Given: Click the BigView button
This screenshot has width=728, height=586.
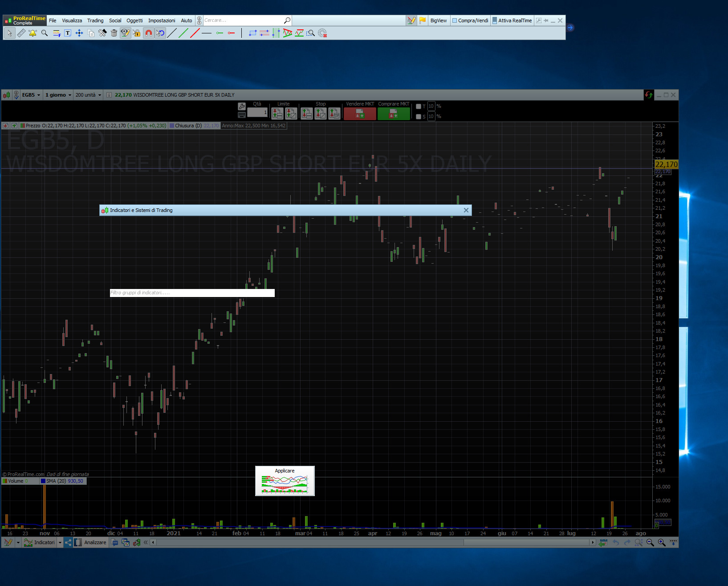Looking at the screenshot, I should (439, 20).
